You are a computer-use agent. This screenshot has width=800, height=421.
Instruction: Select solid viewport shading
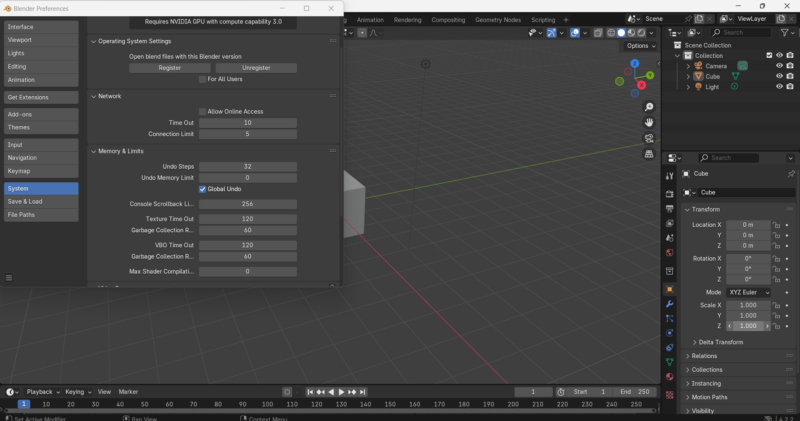[621, 33]
